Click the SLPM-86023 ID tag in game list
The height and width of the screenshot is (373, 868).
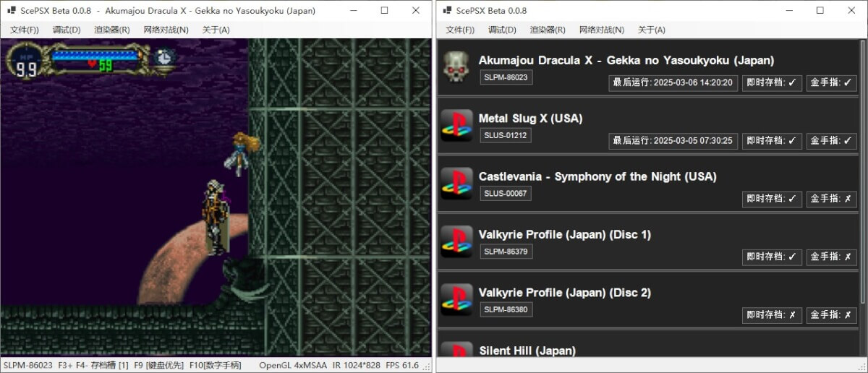(506, 77)
